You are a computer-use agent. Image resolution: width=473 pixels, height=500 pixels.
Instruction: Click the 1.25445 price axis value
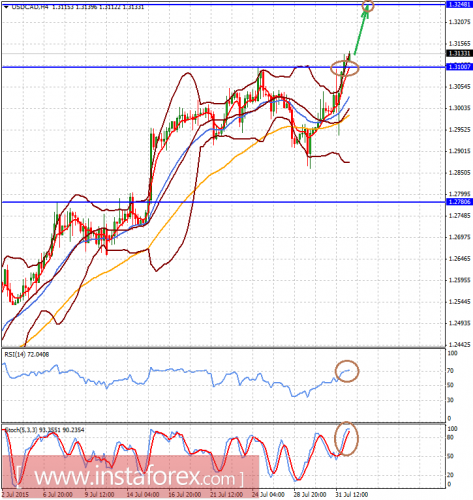(x=460, y=302)
